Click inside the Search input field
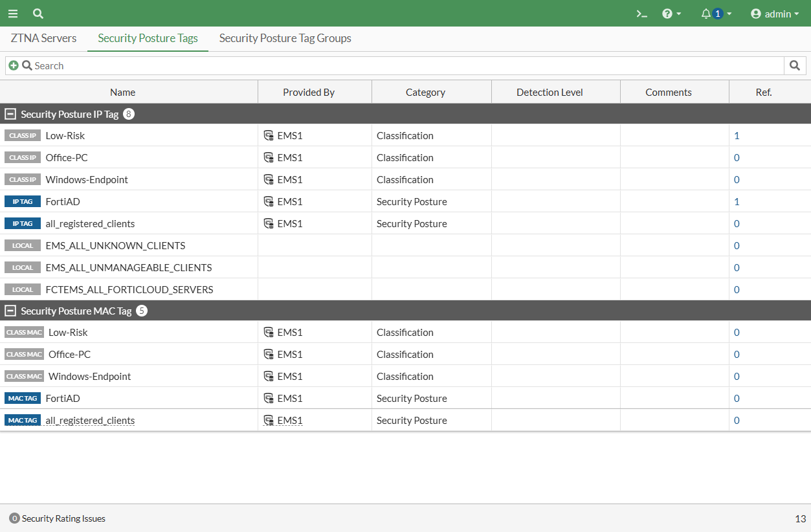 388,65
